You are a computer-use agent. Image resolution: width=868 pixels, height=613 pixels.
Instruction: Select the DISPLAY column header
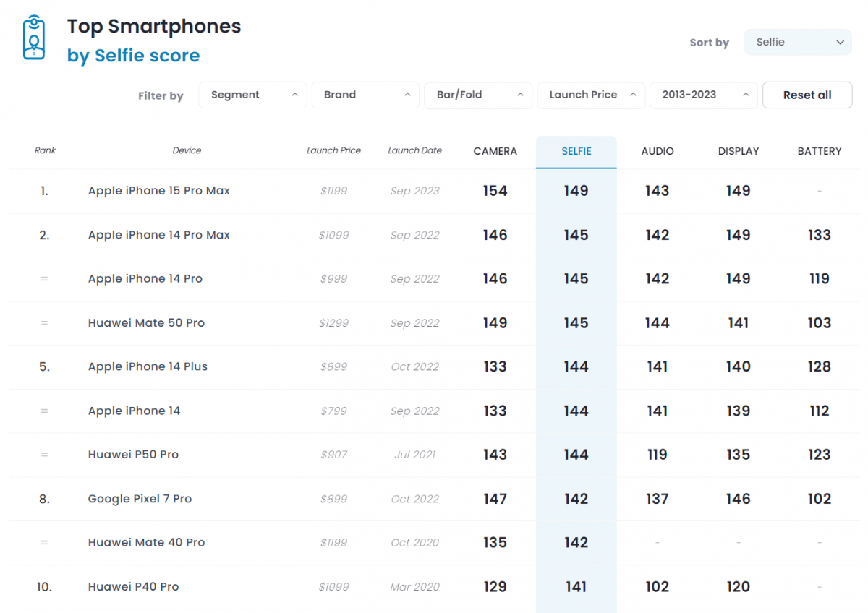click(x=739, y=151)
